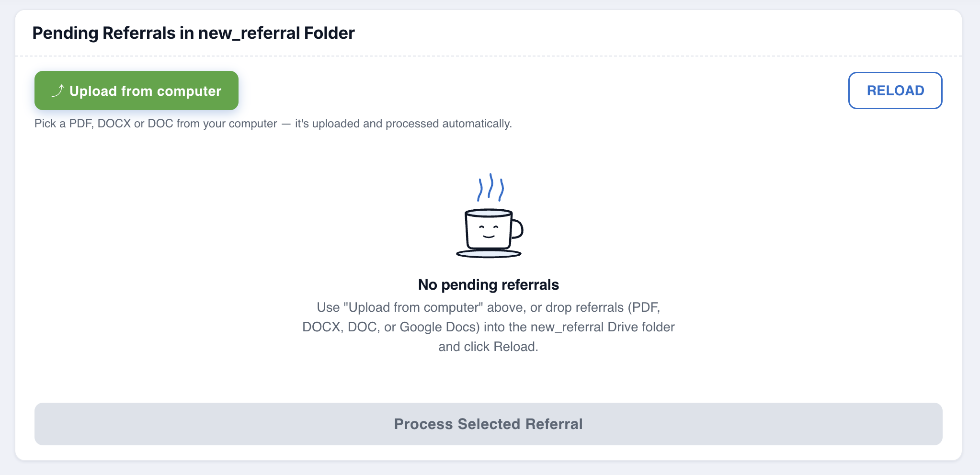Viewport: 980px width, 475px height.
Task: Click the blue steam lines above cup
Action: tap(490, 188)
